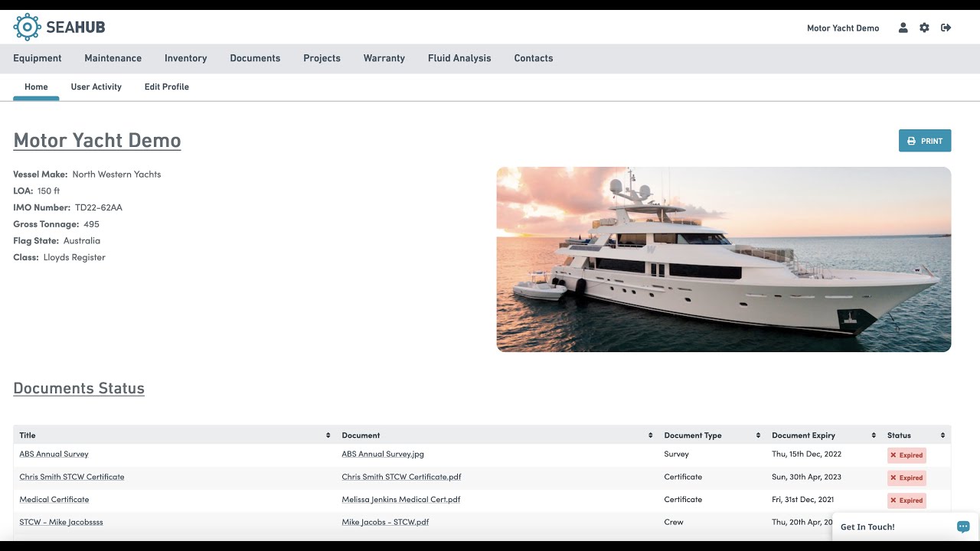This screenshot has height=551, width=980.
Task: Click the Gross Tonnage '495' value
Action: pos(91,224)
